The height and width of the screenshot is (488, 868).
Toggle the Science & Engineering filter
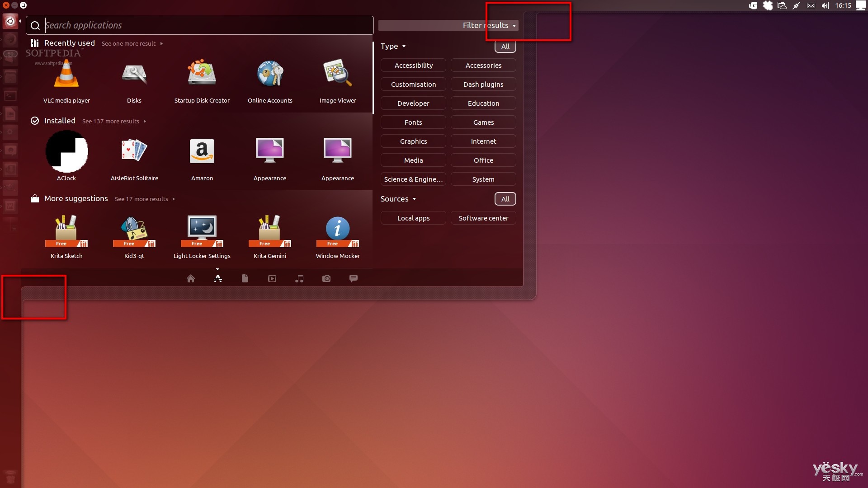click(x=413, y=179)
